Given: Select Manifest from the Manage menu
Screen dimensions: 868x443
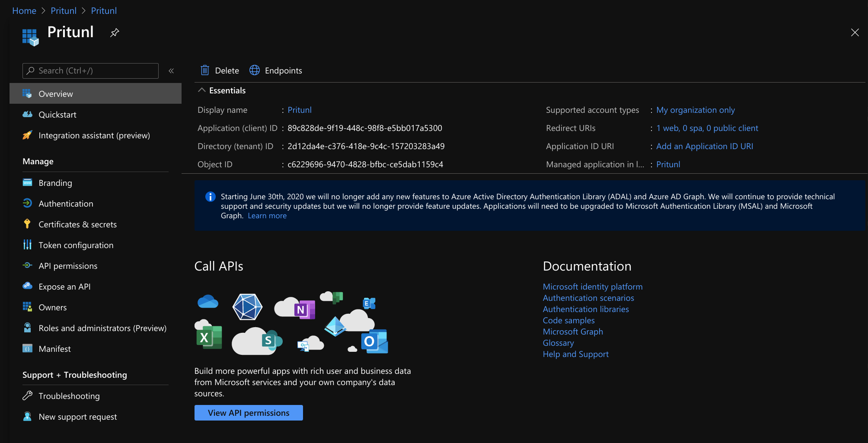Looking at the screenshot, I should pos(54,349).
